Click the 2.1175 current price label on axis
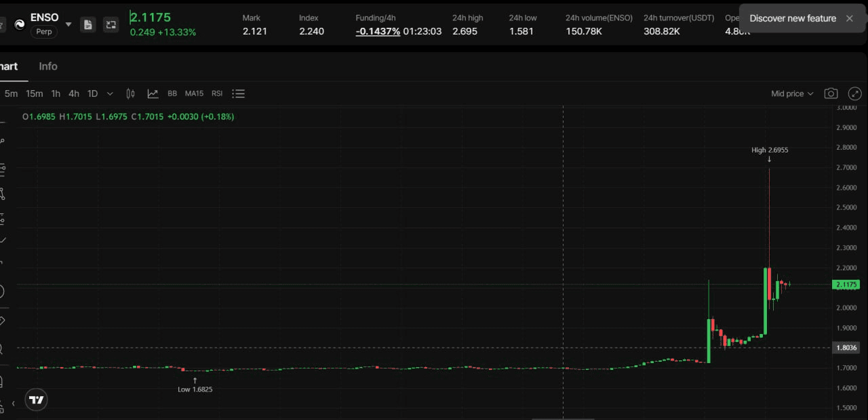Viewport: 868px width, 420px height. click(847, 285)
